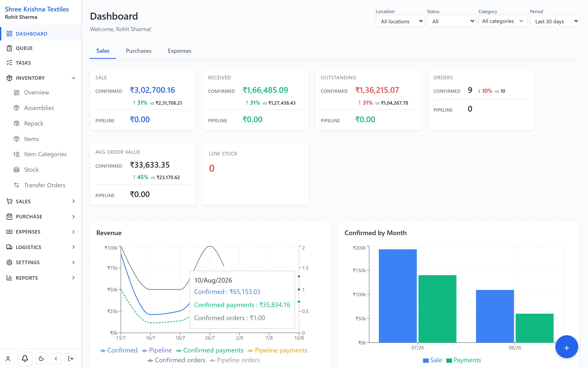Open the Dashboard grid icon in sidebar
The width and height of the screenshot is (588, 368).
pyautogui.click(x=9, y=34)
